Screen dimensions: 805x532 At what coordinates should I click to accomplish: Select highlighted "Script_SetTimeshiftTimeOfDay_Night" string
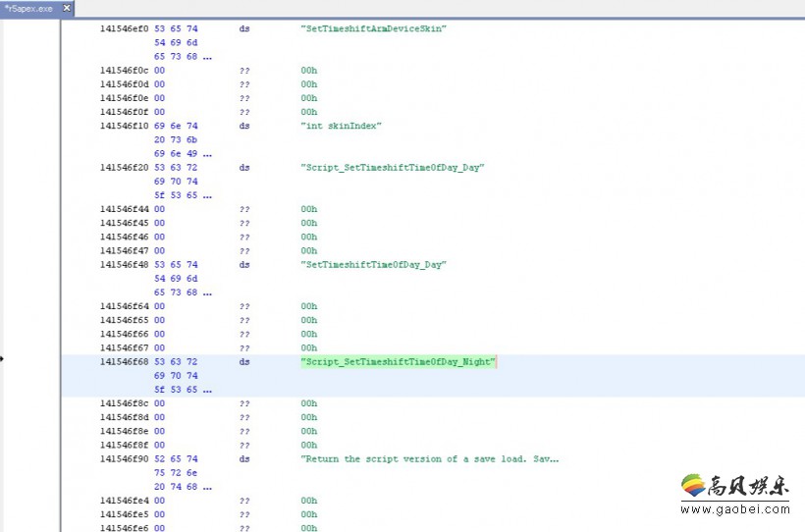point(398,362)
